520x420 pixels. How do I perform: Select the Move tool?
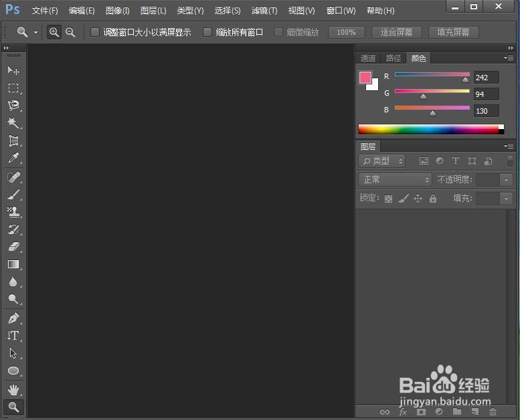click(13, 70)
